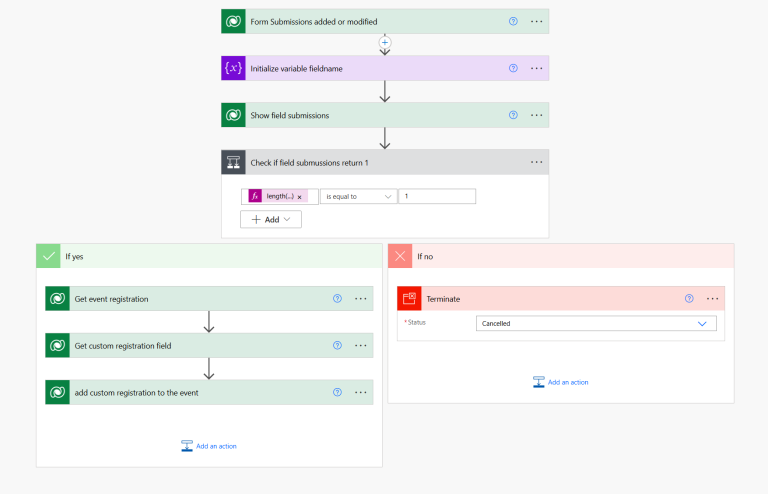Open the Add dropdown in condition
The width and height of the screenshot is (768, 494).
[x=271, y=219]
